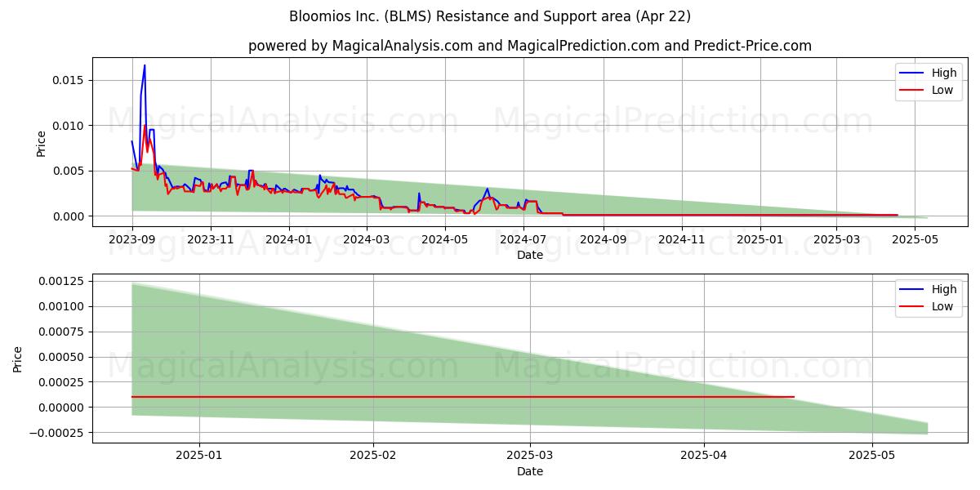Click the '0.00025' y-axis tick label
980x490 pixels.
point(63,382)
